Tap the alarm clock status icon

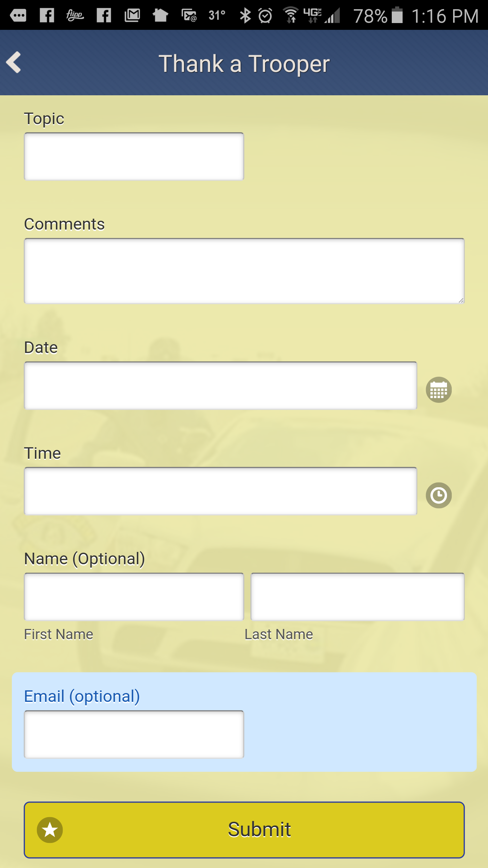click(x=265, y=16)
